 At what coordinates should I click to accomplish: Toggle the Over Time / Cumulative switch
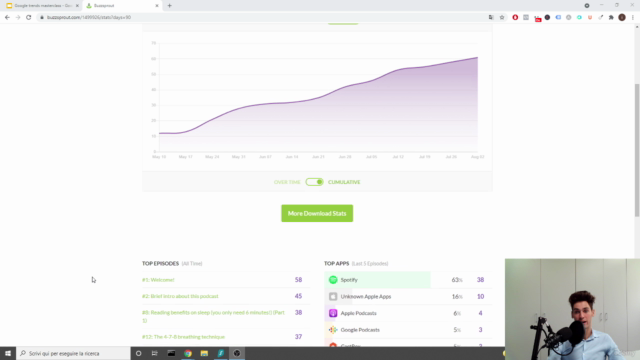click(314, 182)
